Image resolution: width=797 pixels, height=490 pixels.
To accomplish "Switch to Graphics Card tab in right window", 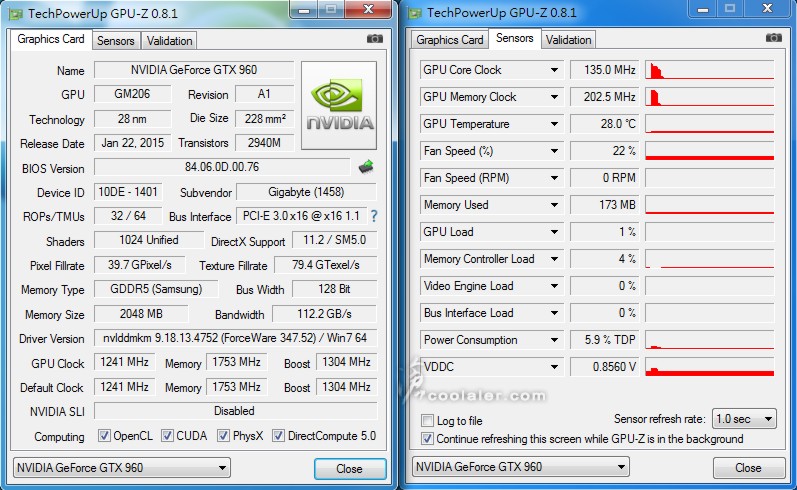I will 449,40.
